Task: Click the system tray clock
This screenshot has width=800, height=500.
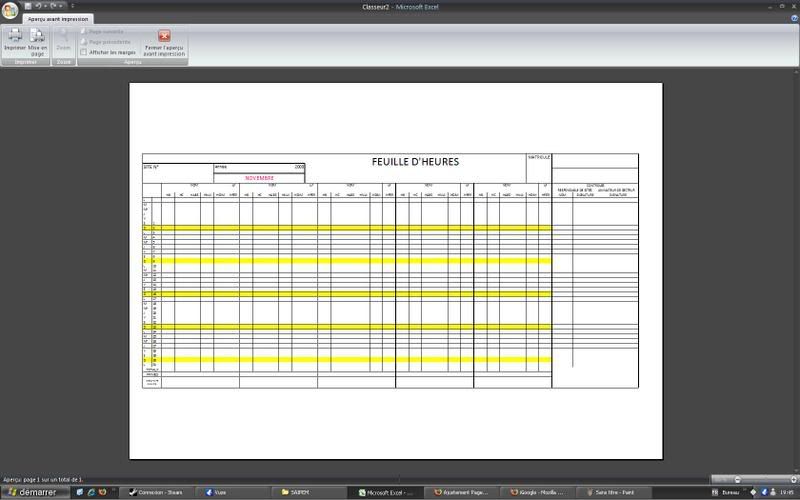Action: click(787, 492)
